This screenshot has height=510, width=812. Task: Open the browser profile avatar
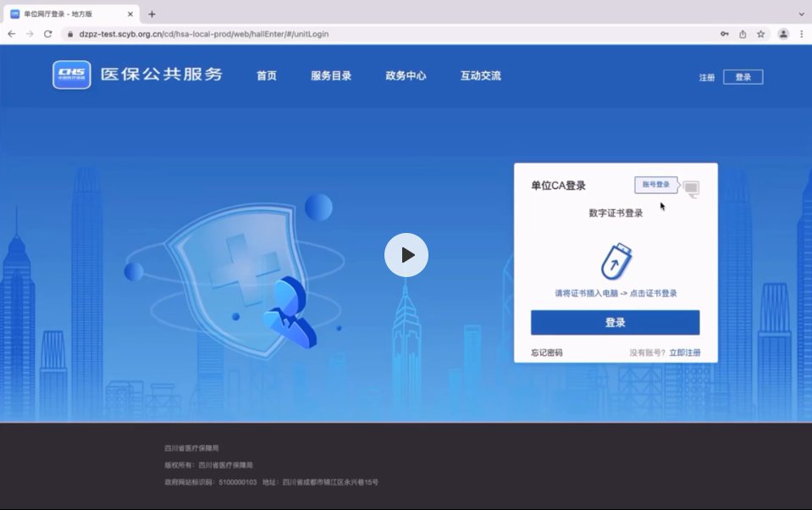pyautogui.click(x=783, y=34)
